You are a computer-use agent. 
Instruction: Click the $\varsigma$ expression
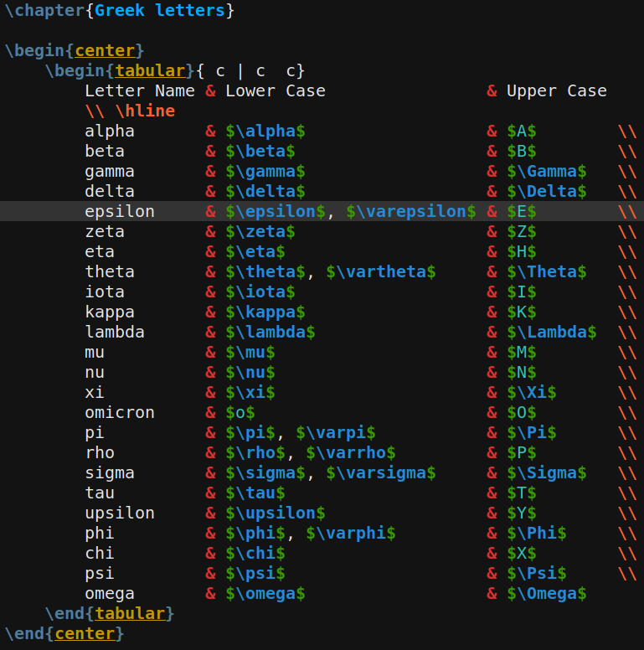pyautogui.click(x=381, y=473)
